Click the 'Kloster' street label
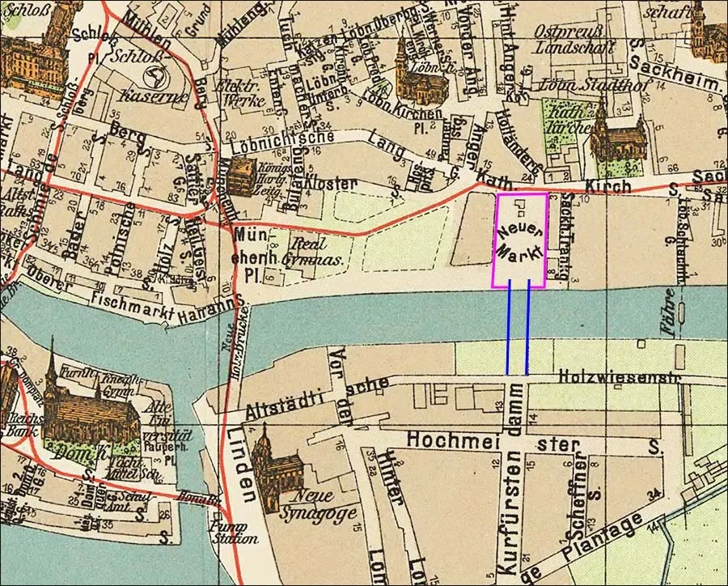Image resolution: width=728 pixels, height=586 pixels. click(332, 184)
